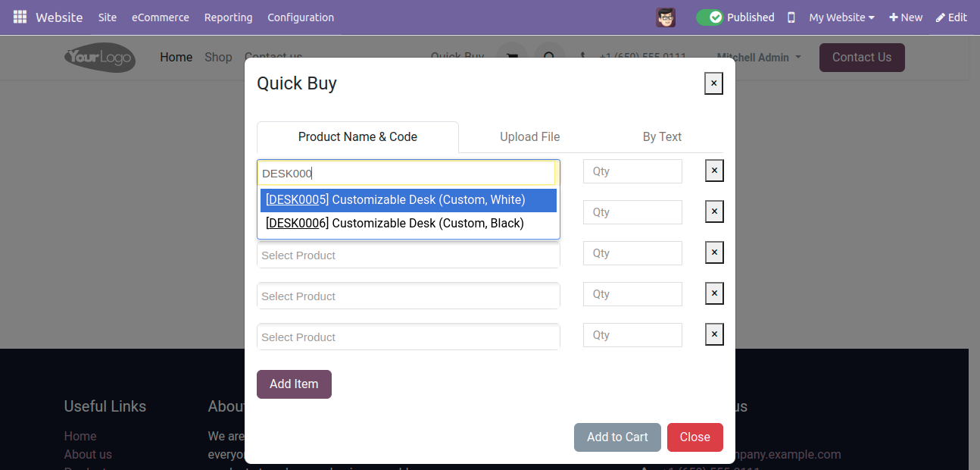980x470 pixels.
Task: Go to the Home page link
Action: coord(176,57)
